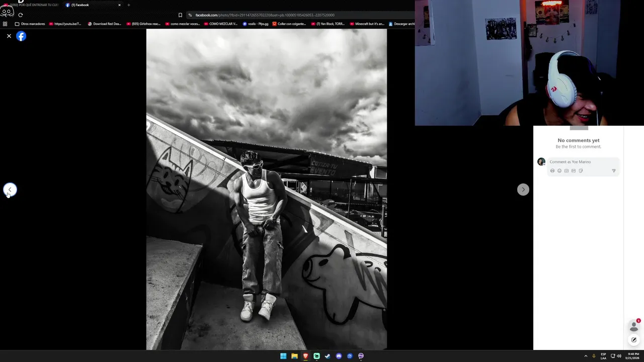This screenshot has width=644, height=362.
Task: Open the 'https://youtu.be/7...' bookmark
Action: pyautogui.click(x=65, y=24)
